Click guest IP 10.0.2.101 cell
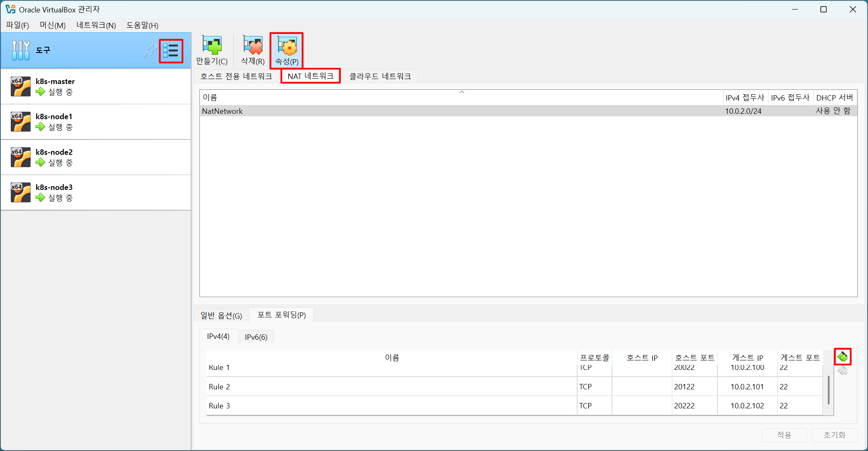This screenshot has height=451, width=868. (x=747, y=386)
